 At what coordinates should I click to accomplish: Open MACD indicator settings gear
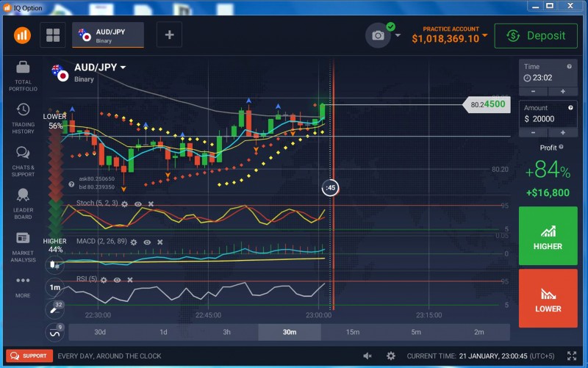click(134, 242)
